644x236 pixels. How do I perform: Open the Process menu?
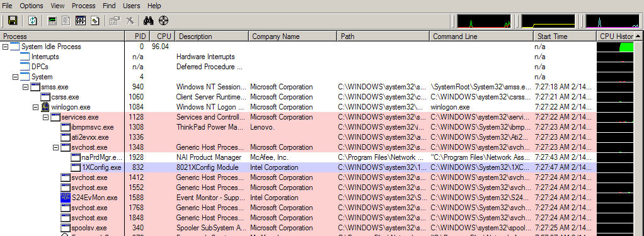[x=83, y=6]
